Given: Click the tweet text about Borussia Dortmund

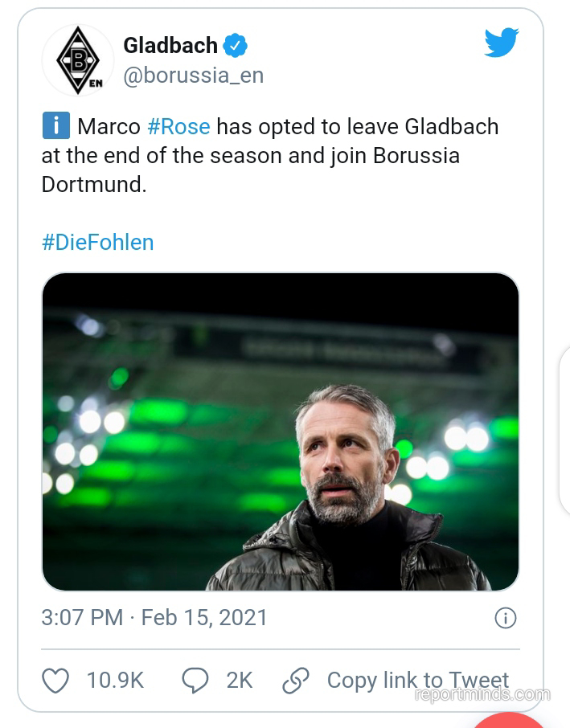Looking at the screenshot, I should 269,155.
